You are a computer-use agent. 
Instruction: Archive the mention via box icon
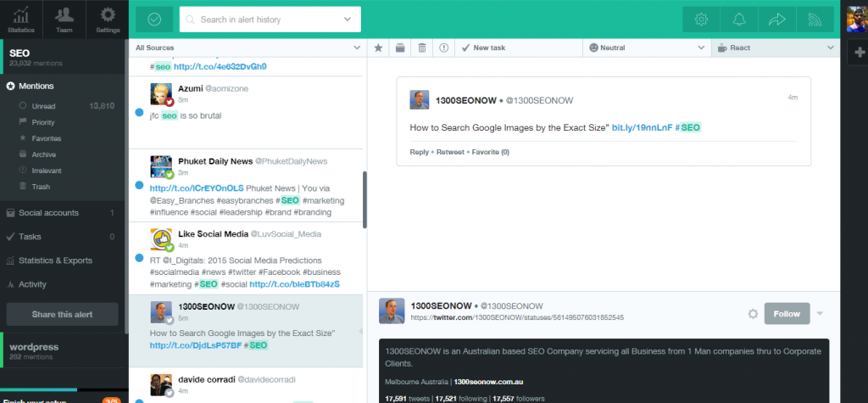(x=400, y=48)
